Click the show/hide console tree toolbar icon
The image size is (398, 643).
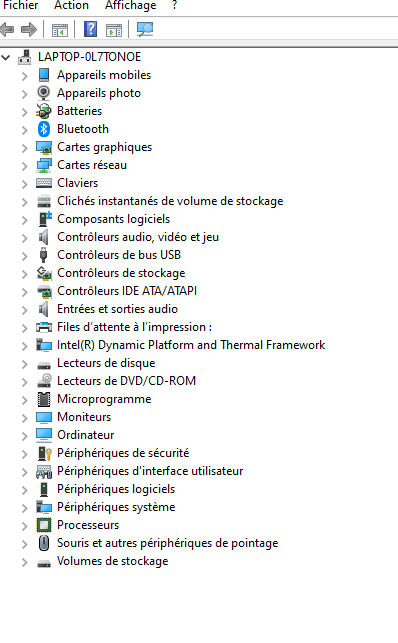point(59,30)
